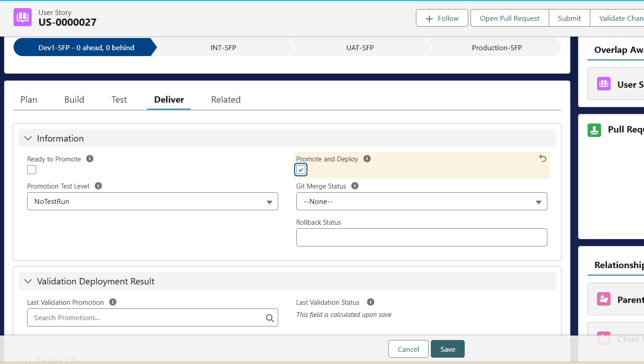Click the plus icon on Follow button
Image resolution: width=644 pixels, height=364 pixels.
[429, 19]
